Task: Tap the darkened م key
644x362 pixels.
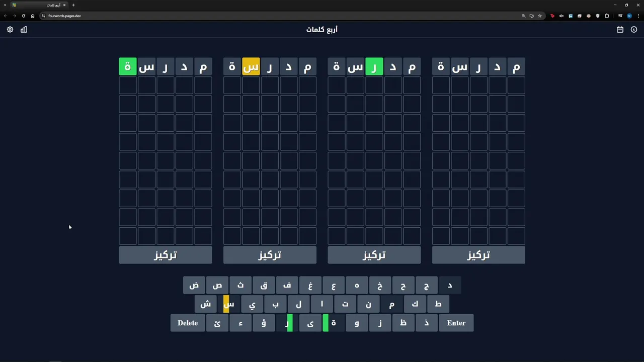Action: [x=391, y=304]
